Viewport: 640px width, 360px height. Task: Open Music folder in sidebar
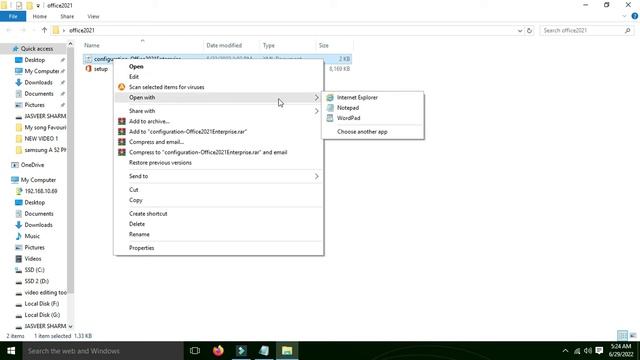(x=32, y=236)
